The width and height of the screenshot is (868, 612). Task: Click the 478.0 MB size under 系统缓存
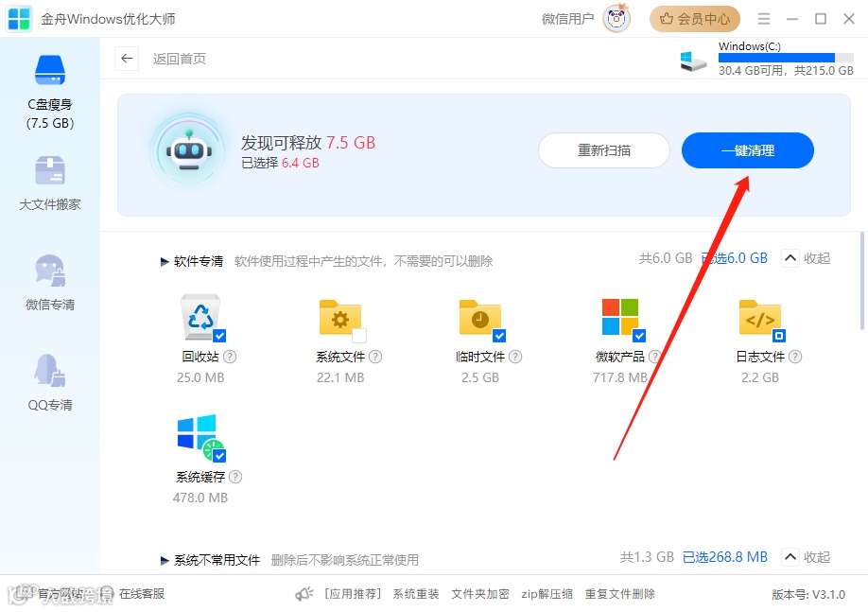click(x=200, y=498)
